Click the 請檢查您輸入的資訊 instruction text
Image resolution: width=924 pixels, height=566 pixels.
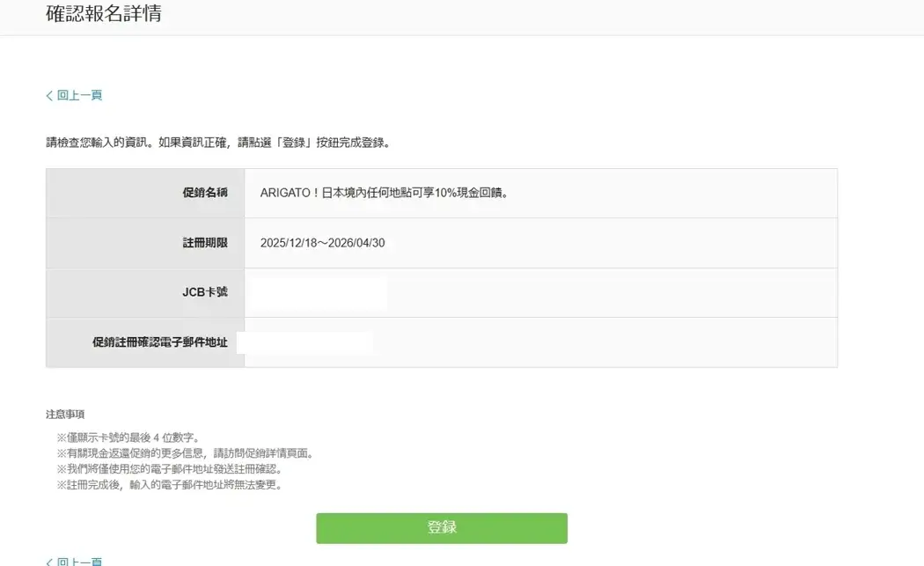click(x=217, y=142)
